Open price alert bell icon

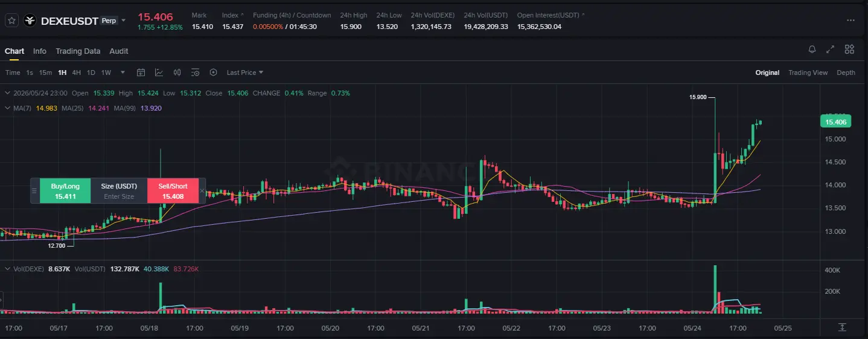[812, 50]
